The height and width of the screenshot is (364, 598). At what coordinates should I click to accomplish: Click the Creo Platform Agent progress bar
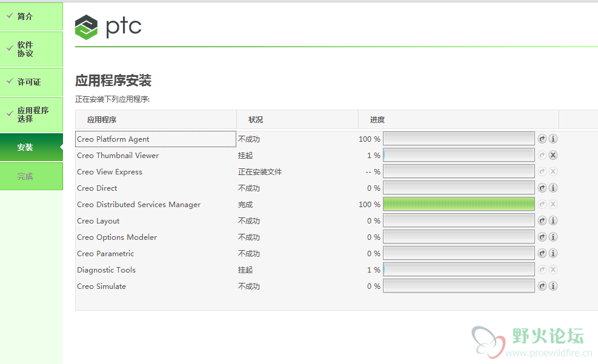[x=459, y=138]
